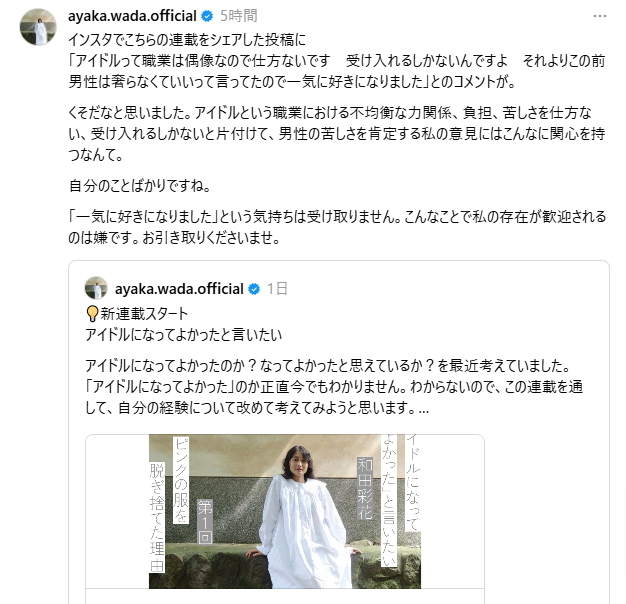Image resolution: width=626 pixels, height=604 pixels.
Task: Expand quoted post text at trailing ellipsis
Action: point(424,408)
